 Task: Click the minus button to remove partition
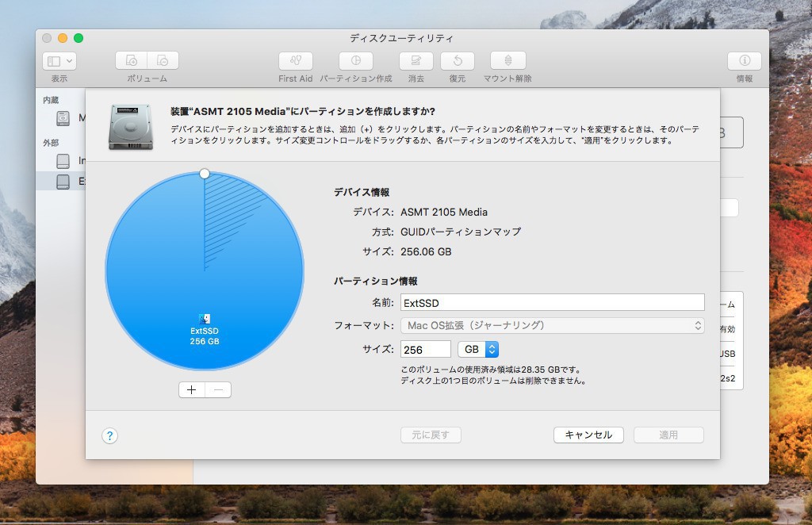point(219,390)
